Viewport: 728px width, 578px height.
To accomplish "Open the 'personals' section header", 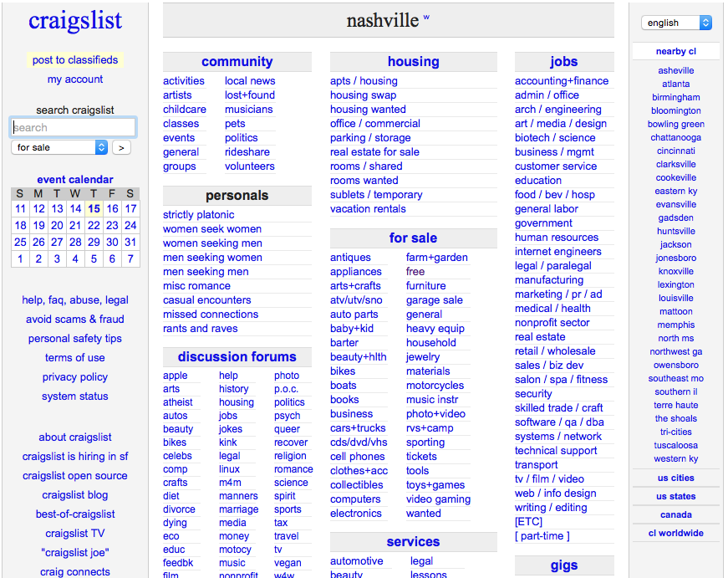I will tap(237, 196).
